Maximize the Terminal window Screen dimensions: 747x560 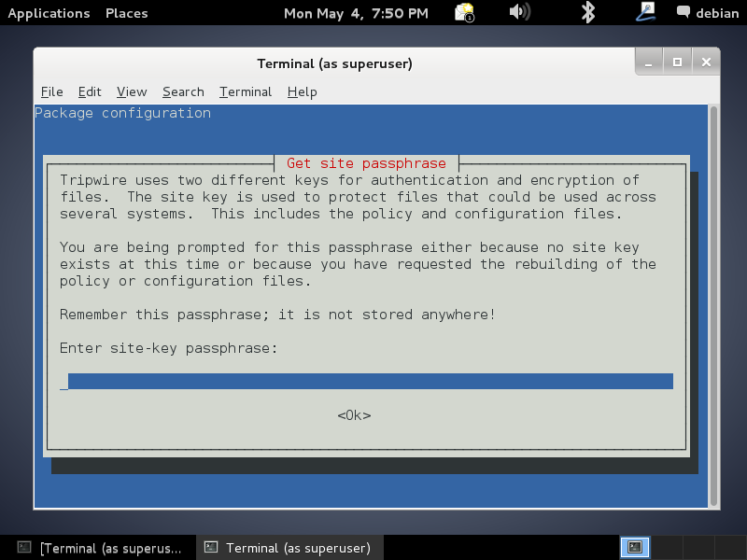point(677,63)
